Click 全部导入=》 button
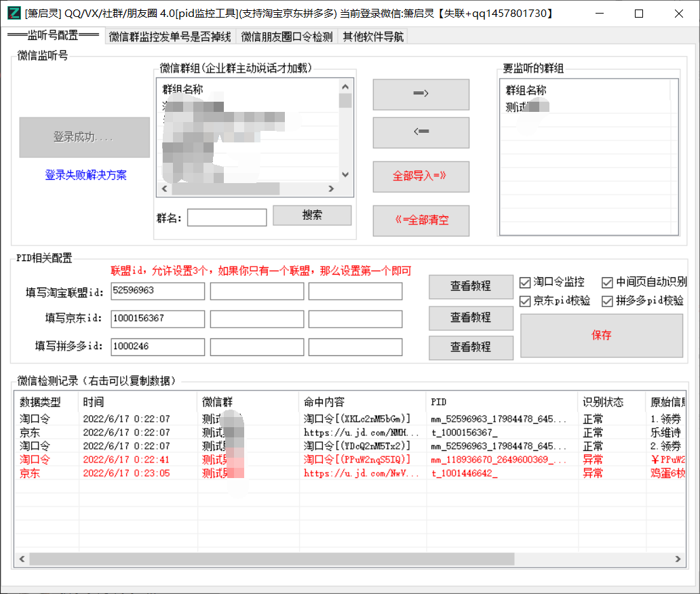 [x=421, y=176]
